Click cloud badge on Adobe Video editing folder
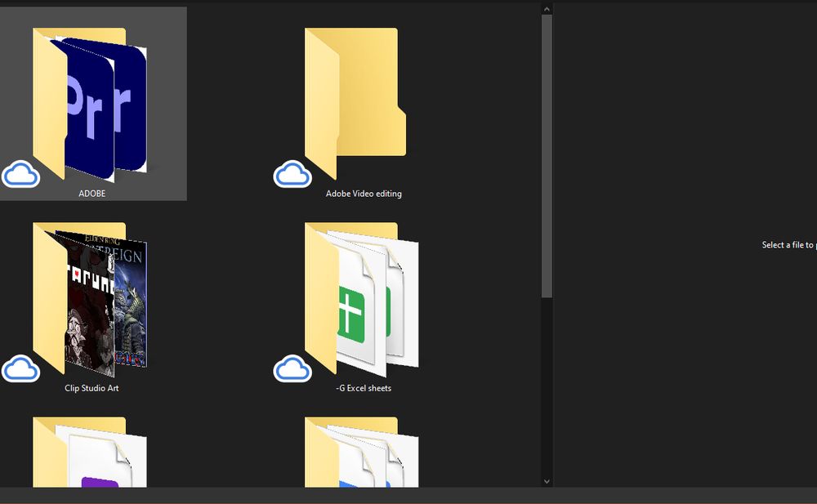817x504 pixels. pos(292,174)
